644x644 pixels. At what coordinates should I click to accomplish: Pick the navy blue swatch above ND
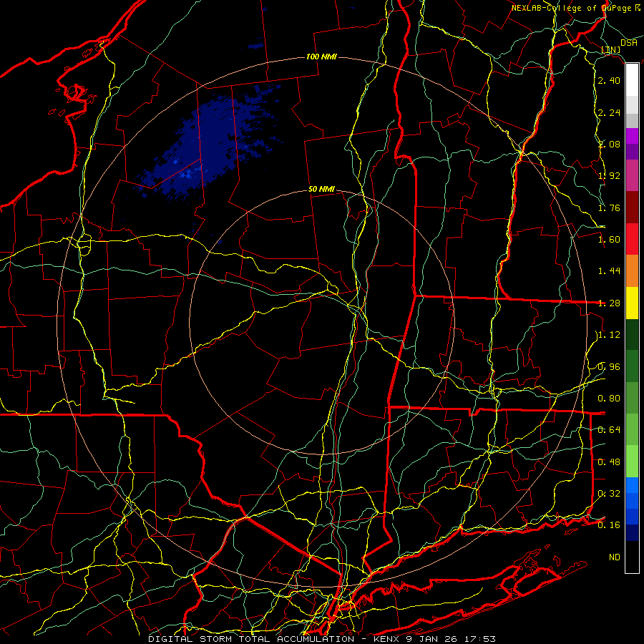click(632, 533)
